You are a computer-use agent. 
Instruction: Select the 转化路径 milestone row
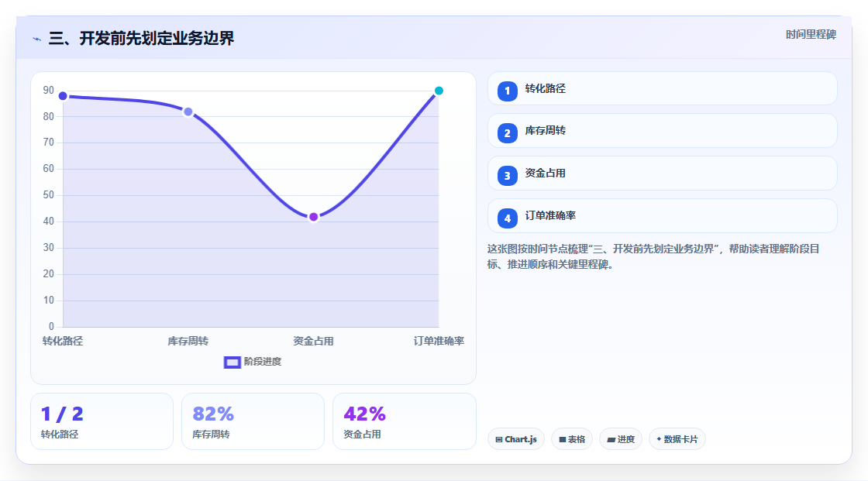coord(662,88)
